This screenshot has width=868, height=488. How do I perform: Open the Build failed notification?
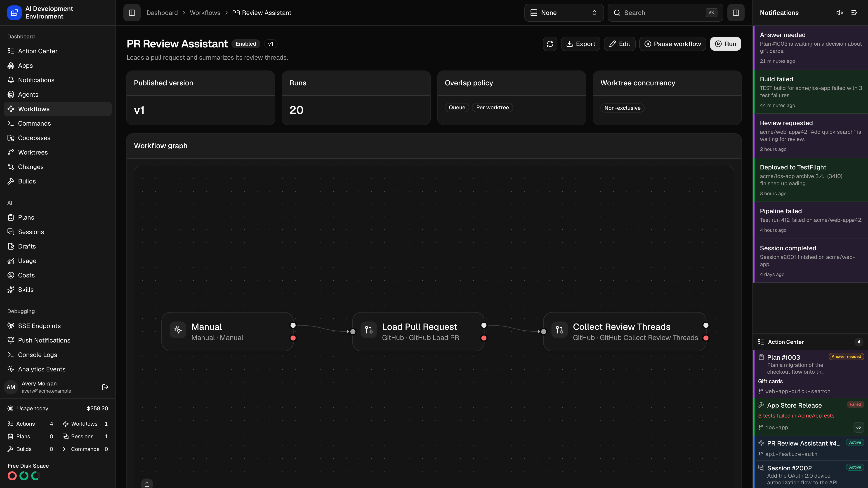pos(810,91)
